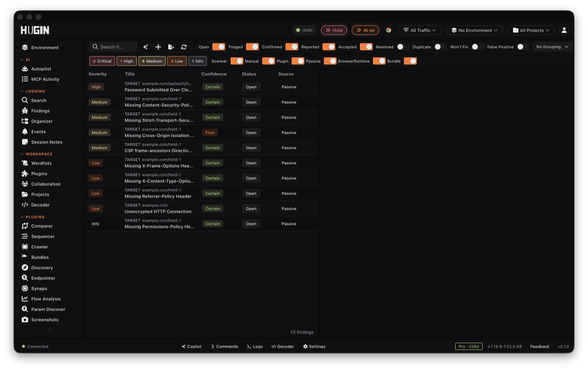This screenshot has height=370, width=588.
Task: Open the Logs bottom tab
Action: tap(255, 346)
